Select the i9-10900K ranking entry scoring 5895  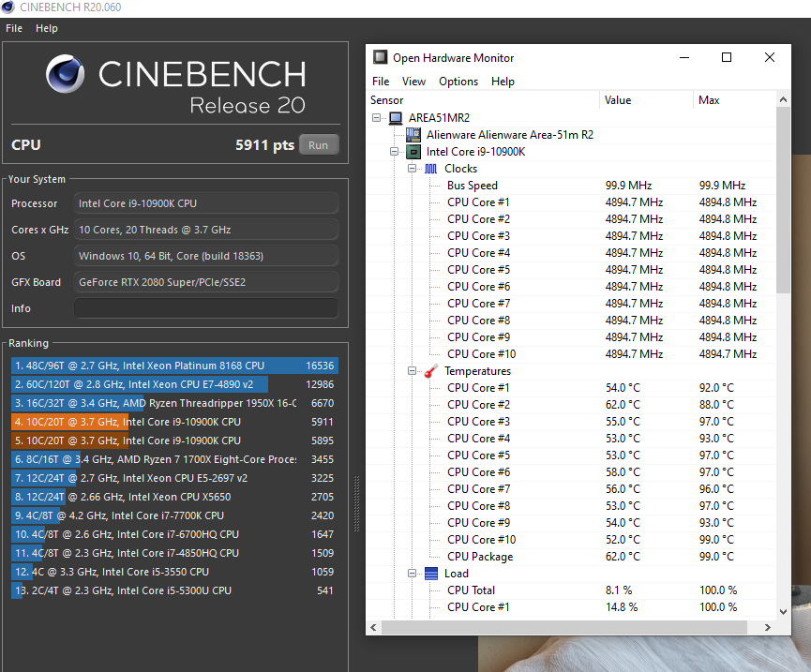click(x=174, y=441)
